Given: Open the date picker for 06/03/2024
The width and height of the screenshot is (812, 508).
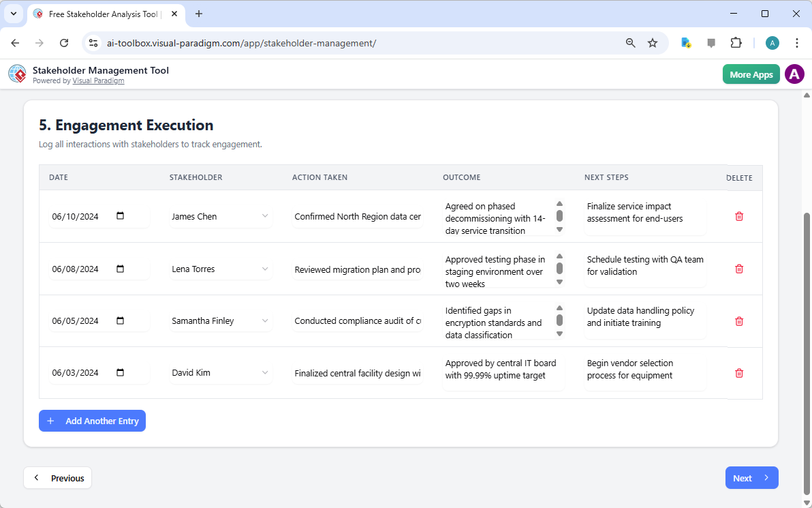Looking at the screenshot, I should (x=121, y=372).
